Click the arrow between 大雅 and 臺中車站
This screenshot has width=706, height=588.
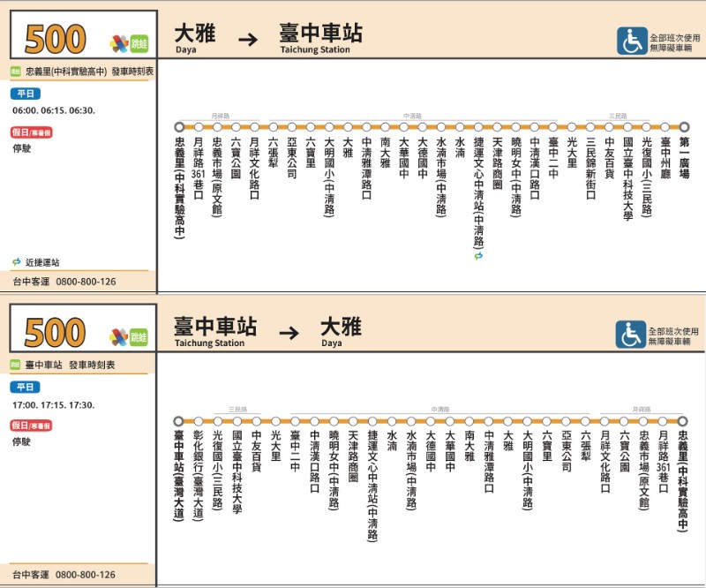point(248,40)
